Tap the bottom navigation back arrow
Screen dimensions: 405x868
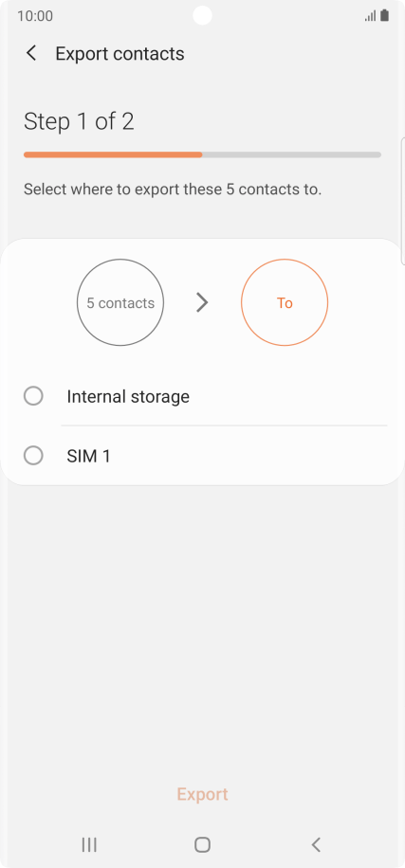[316, 844]
